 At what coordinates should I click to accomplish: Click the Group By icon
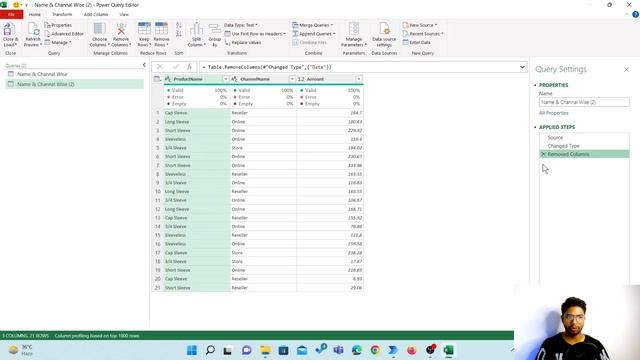click(215, 29)
